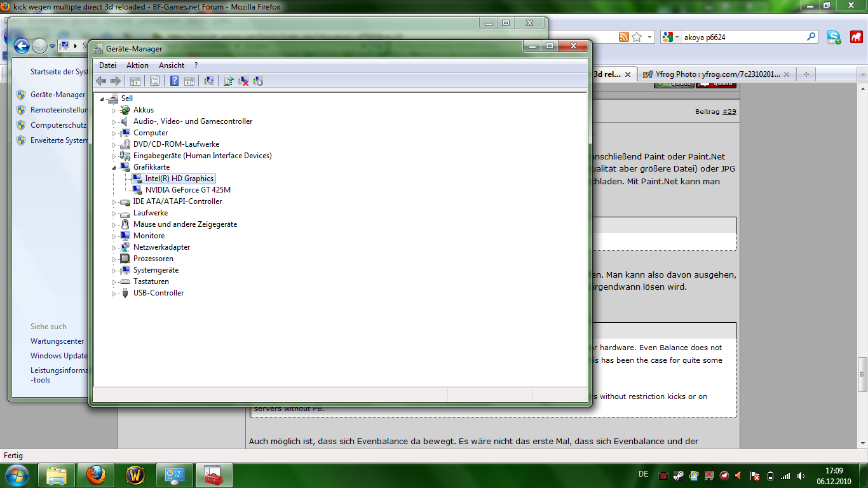Viewport: 868px width, 488px height.
Task: Expand the Prozessoren category
Action: [114, 259]
